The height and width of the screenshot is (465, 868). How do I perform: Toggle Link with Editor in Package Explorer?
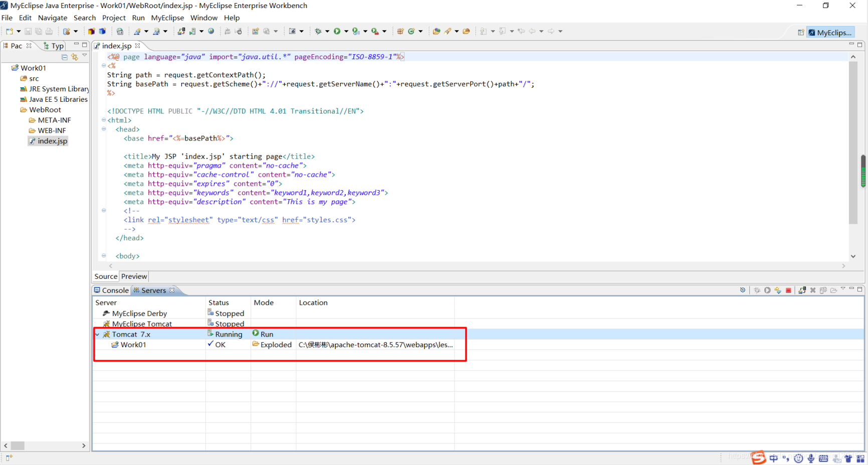click(x=75, y=57)
